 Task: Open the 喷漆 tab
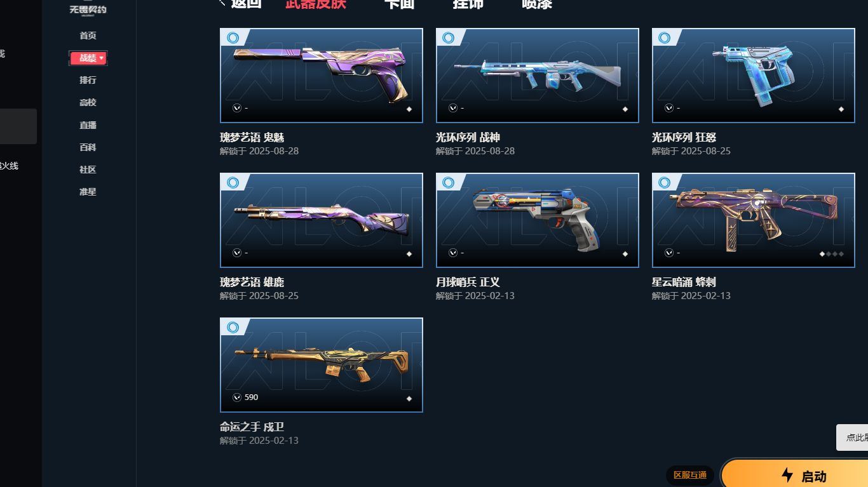coord(537,4)
